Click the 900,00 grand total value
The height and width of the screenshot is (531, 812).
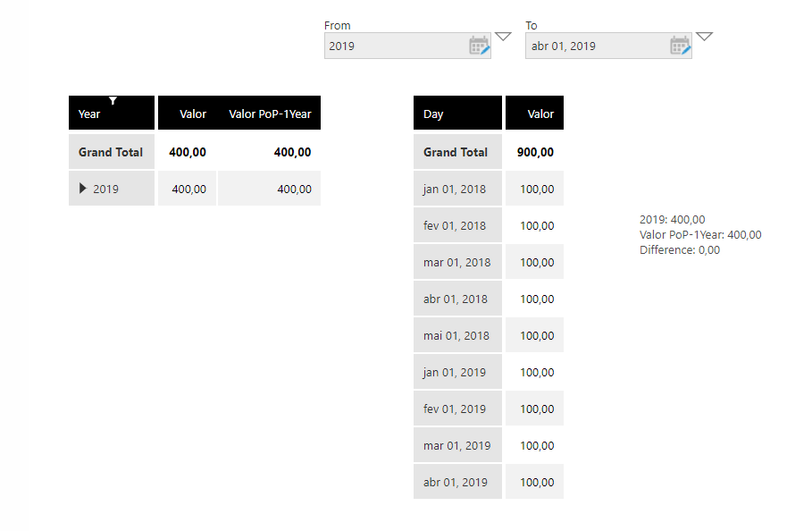click(535, 152)
